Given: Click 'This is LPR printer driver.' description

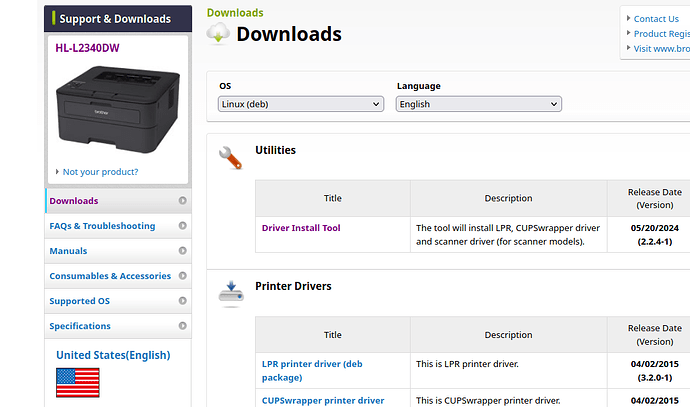Looking at the screenshot, I should (x=467, y=364).
